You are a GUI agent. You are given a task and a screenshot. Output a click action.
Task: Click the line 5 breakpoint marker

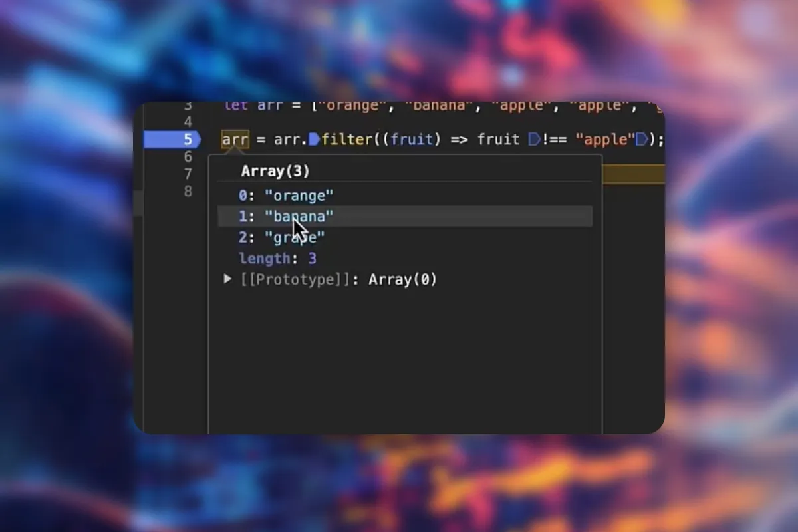[172, 140]
